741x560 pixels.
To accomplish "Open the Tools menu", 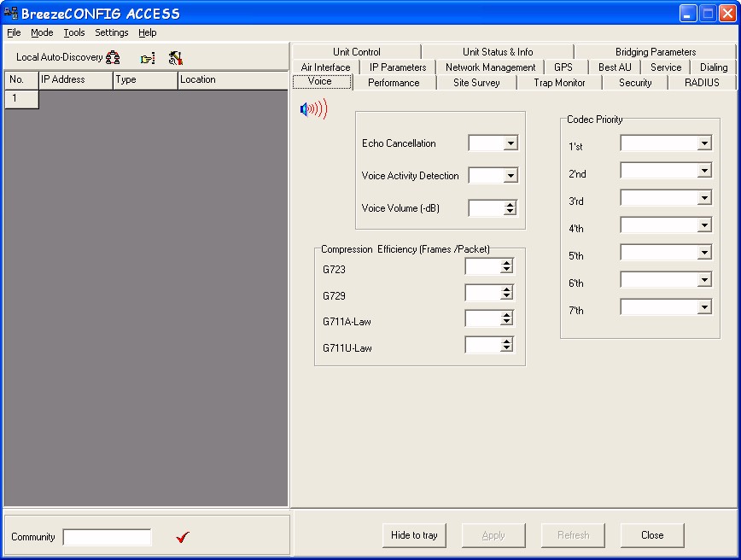I will [x=74, y=32].
